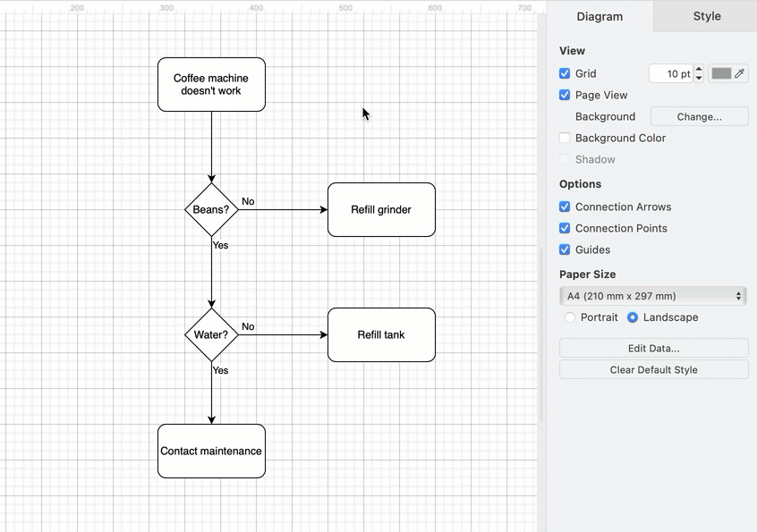This screenshot has height=532, width=757.
Task: Enable Background Color
Action: click(x=565, y=138)
